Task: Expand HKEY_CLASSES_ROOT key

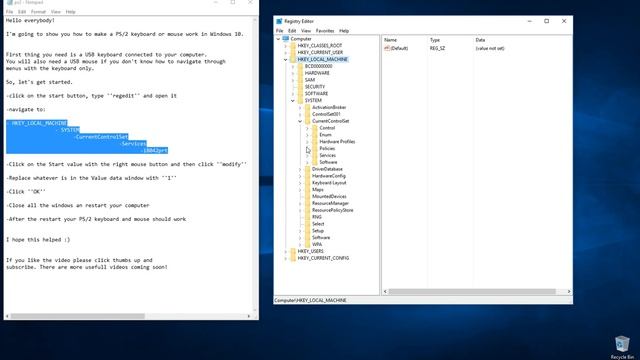Action: pos(286,46)
